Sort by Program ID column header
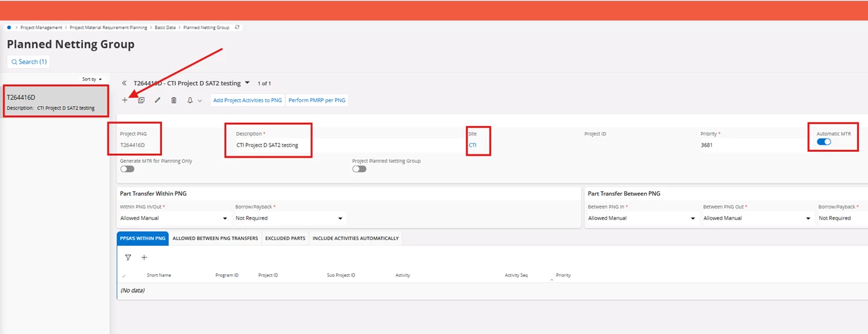 pos(227,275)
